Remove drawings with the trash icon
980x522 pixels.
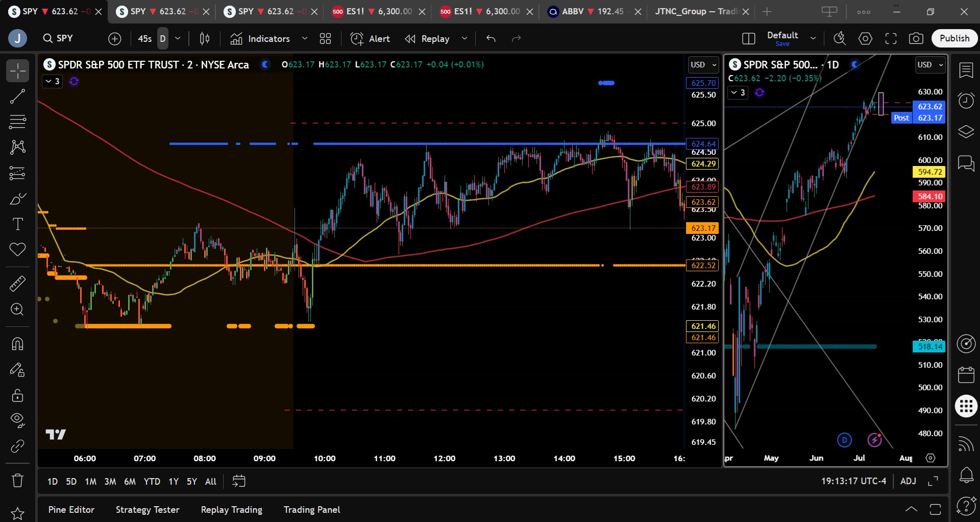(x=17, y=480)
